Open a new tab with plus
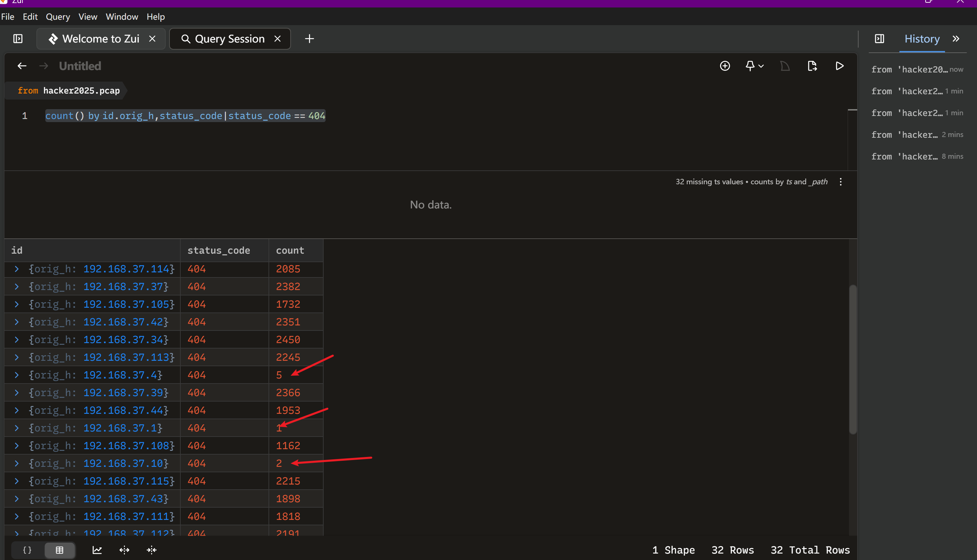Image resolution: width=977 pixels, height=560 pixels. 309,38
